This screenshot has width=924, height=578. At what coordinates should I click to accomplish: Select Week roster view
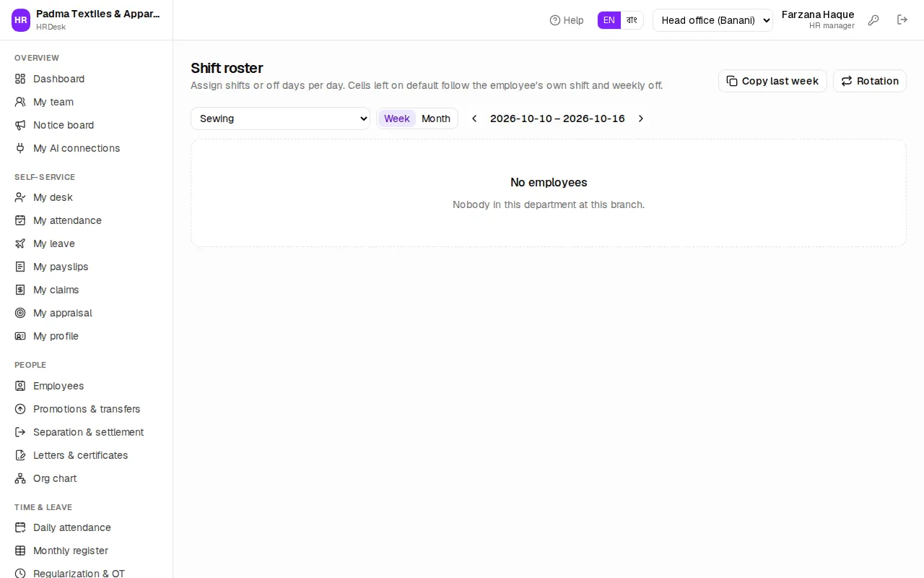397,118
